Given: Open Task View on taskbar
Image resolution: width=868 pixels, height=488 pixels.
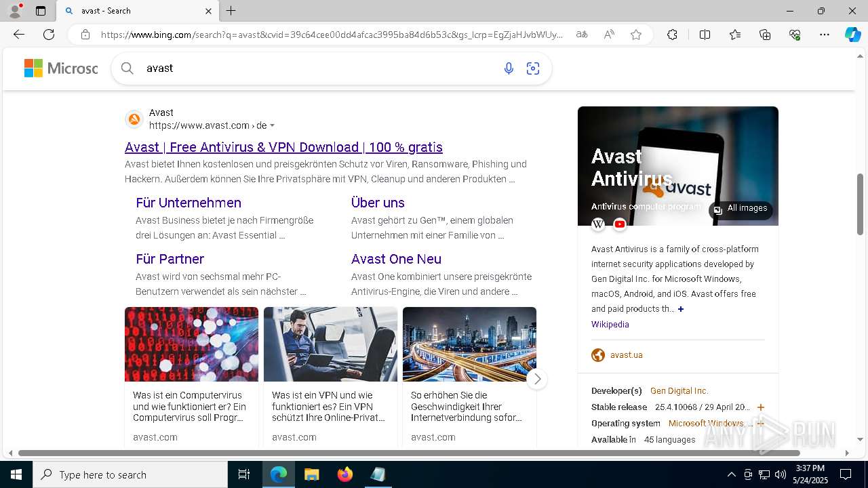Looking at the screenshot, I should click(x=244, y=474).
